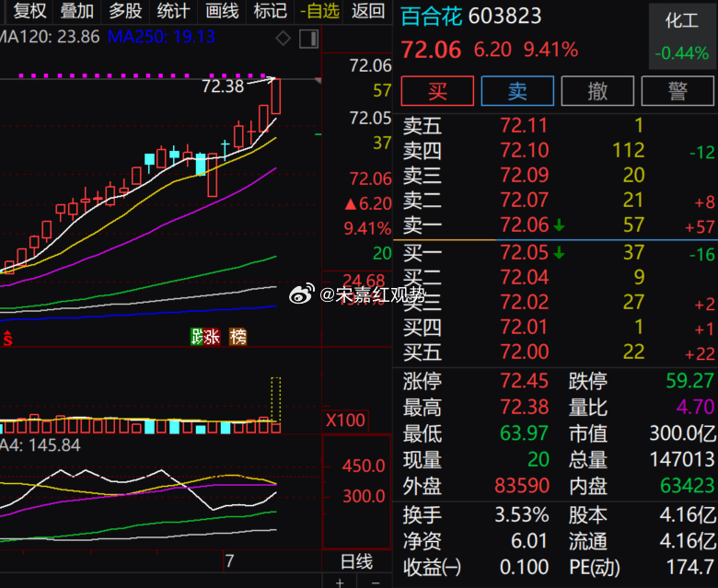This screenshot has width=718, height=588.
Task: Zoom in chart with plus button
Action: [340, 582]
